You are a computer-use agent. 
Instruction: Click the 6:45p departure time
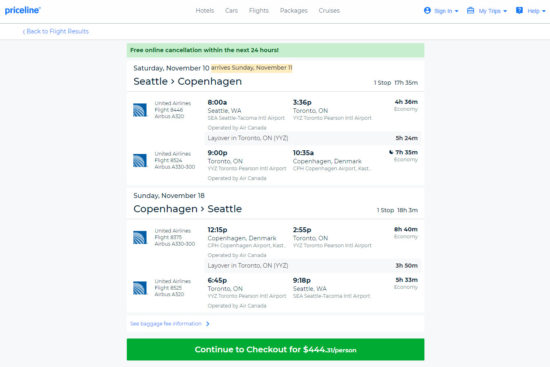coord(217,280)
